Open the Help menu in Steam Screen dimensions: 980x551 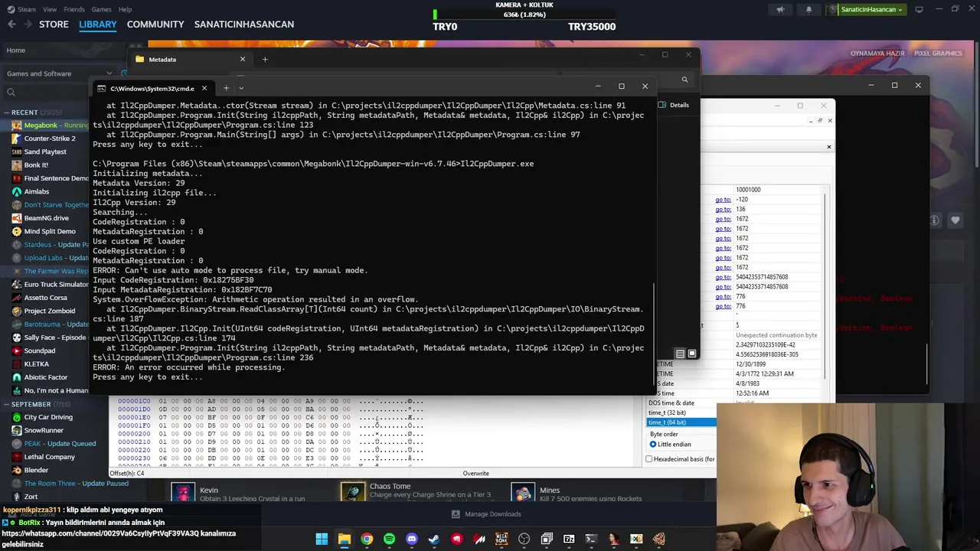coord(125,9)
